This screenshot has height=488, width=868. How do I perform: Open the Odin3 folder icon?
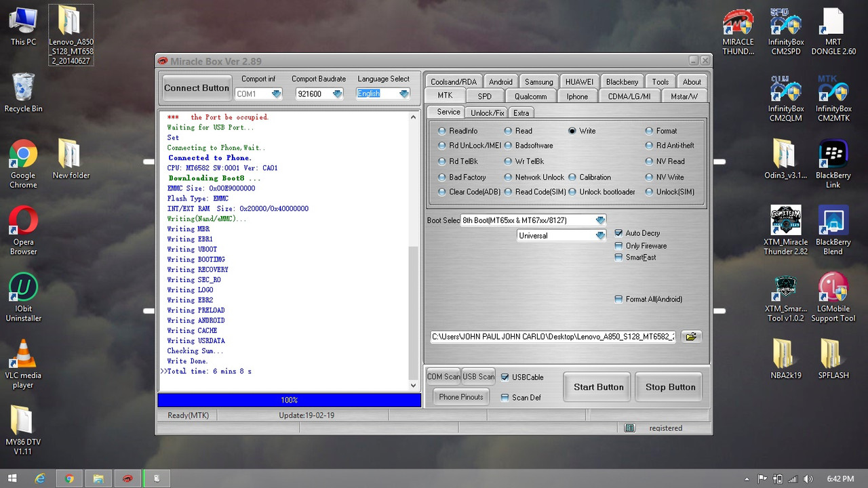[786, 160]
